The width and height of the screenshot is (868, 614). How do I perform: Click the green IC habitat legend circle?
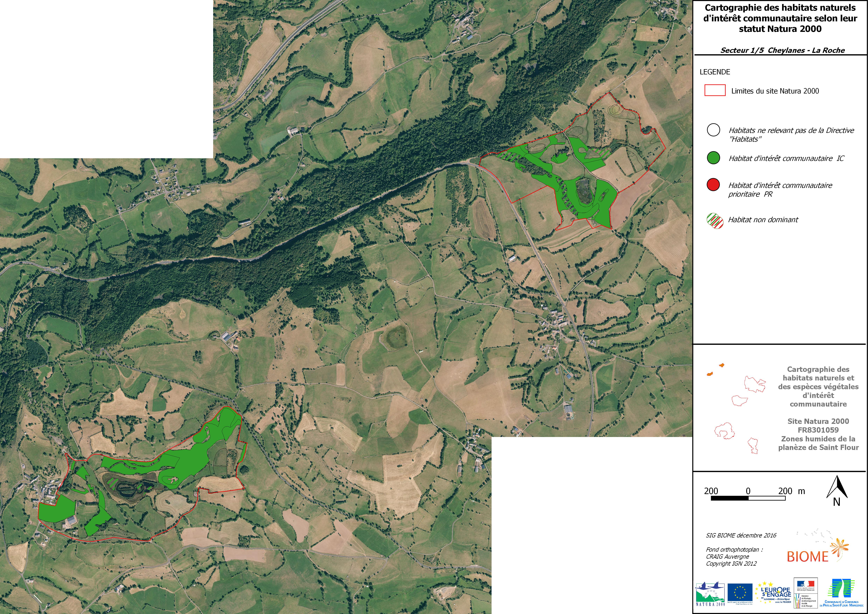pyautogui.click(x=713, y=158)
